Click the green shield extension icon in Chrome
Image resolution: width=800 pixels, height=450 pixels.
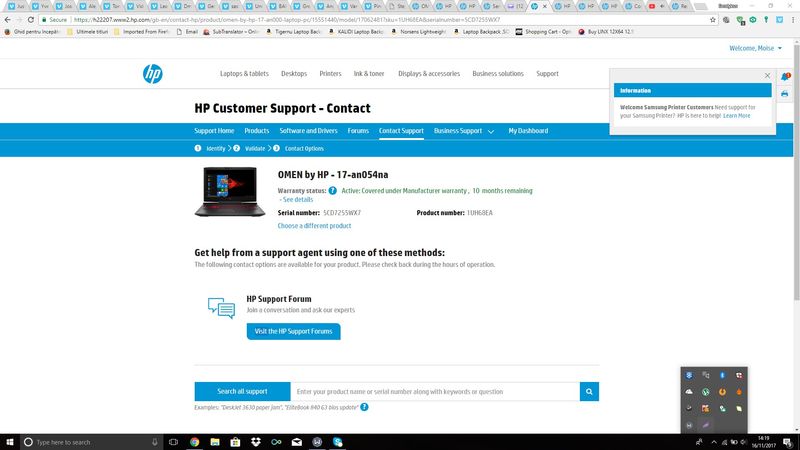click(740, 20)
